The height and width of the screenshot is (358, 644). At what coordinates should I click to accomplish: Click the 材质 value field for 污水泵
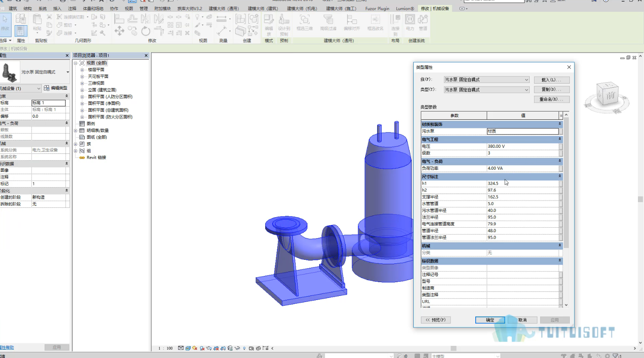[522, 131]
